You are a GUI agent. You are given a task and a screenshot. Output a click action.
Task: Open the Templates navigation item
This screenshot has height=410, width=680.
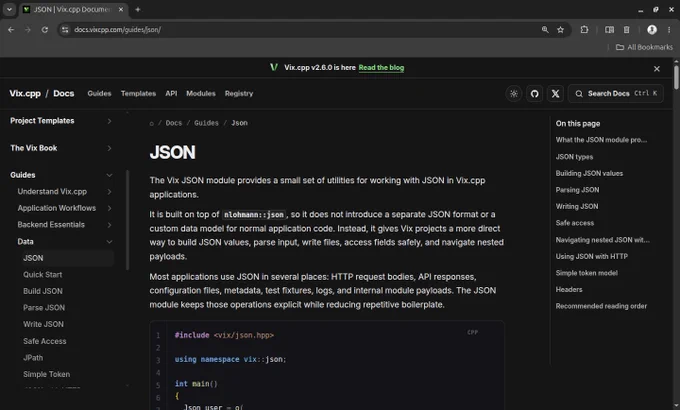(138, 94)
